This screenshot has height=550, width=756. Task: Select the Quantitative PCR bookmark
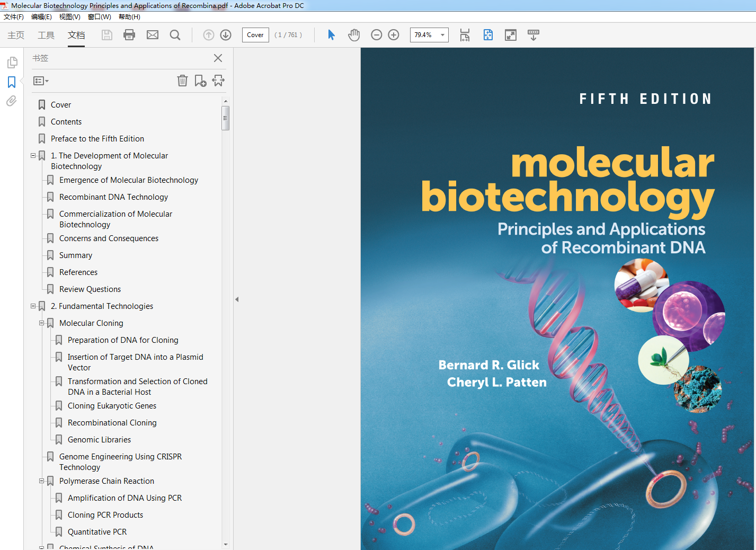click(97, 532)
